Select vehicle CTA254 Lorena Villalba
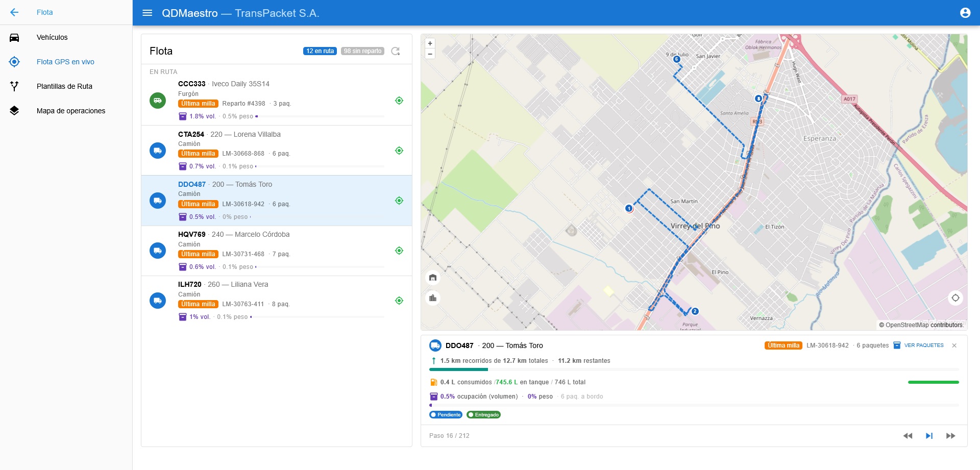The height and width of the screenshot is (470, 980). (x=277, y=151)
